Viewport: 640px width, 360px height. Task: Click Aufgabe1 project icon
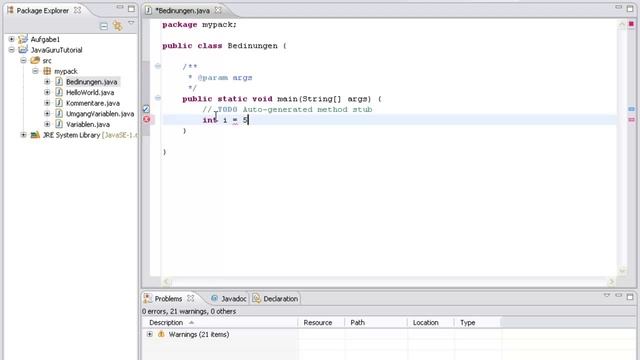pos(23,39)
